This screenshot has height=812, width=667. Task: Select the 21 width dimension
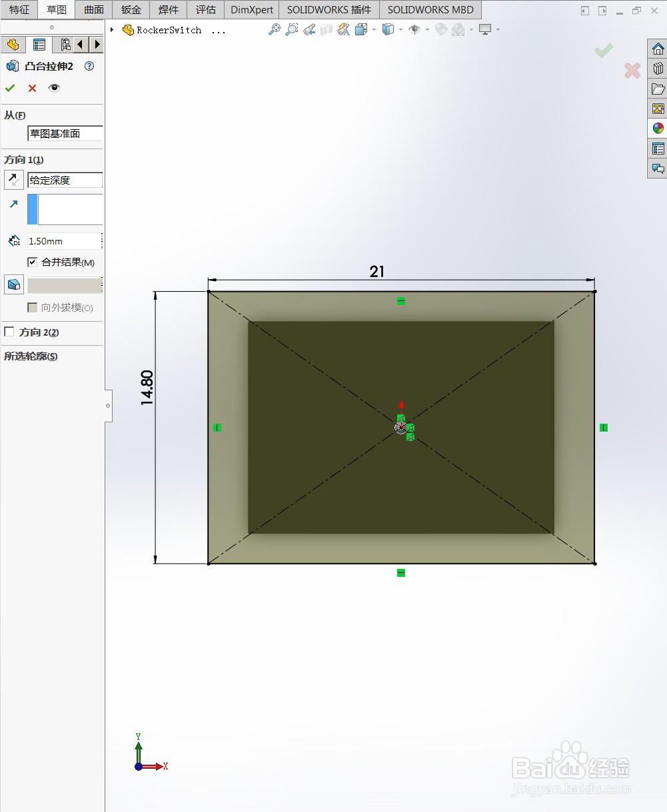click(x=377, y=271)
